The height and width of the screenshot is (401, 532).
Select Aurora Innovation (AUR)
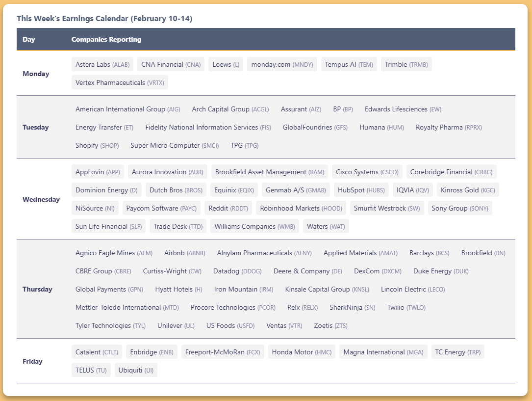point(168,172)
